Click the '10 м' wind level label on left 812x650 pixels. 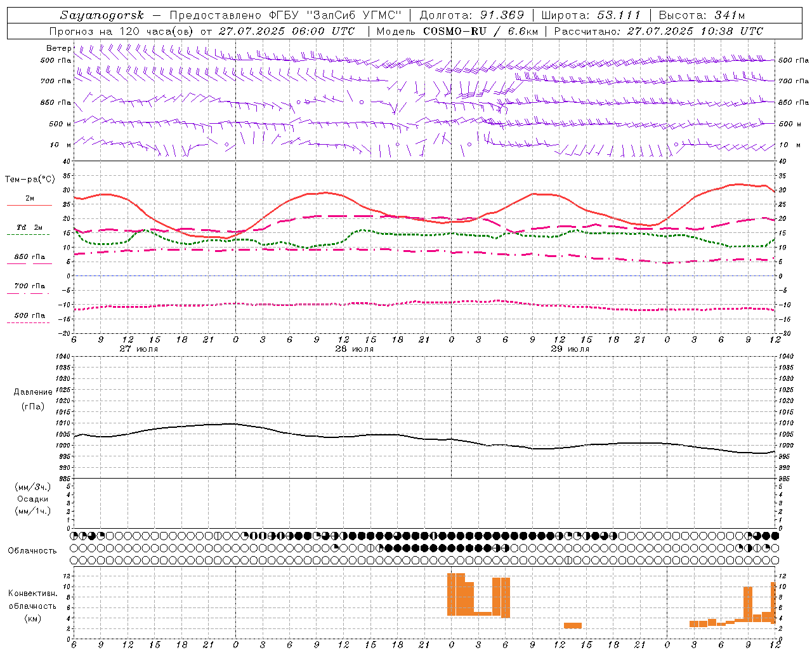click(x=61, y=145)
